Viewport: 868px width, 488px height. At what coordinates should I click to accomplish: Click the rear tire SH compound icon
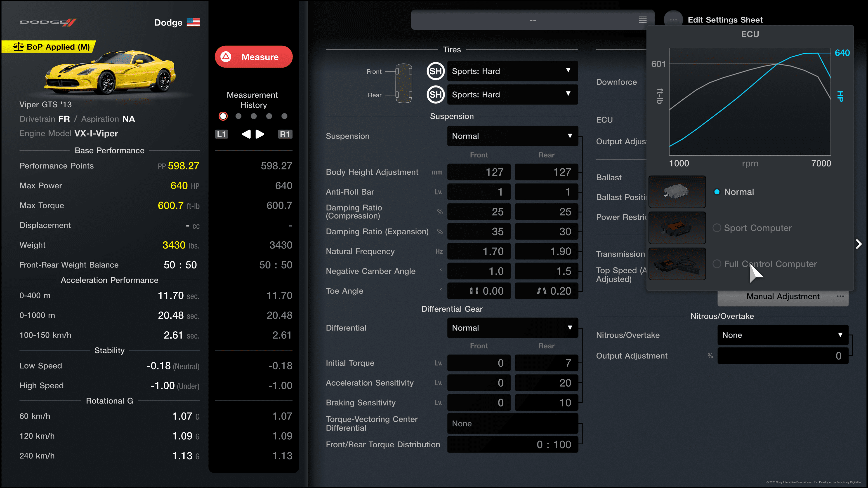(435, 95)
